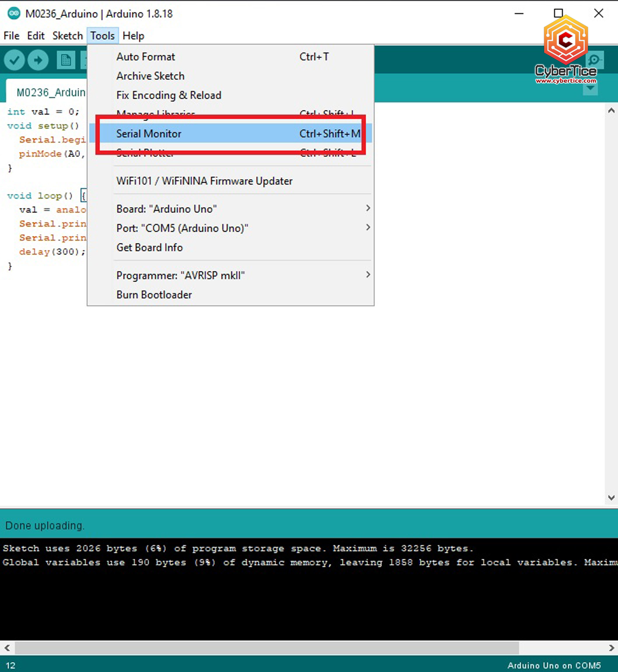Screen dimensions: 618x672
Task: Close the Arduino IDE window
Action: tap(599, 14)
